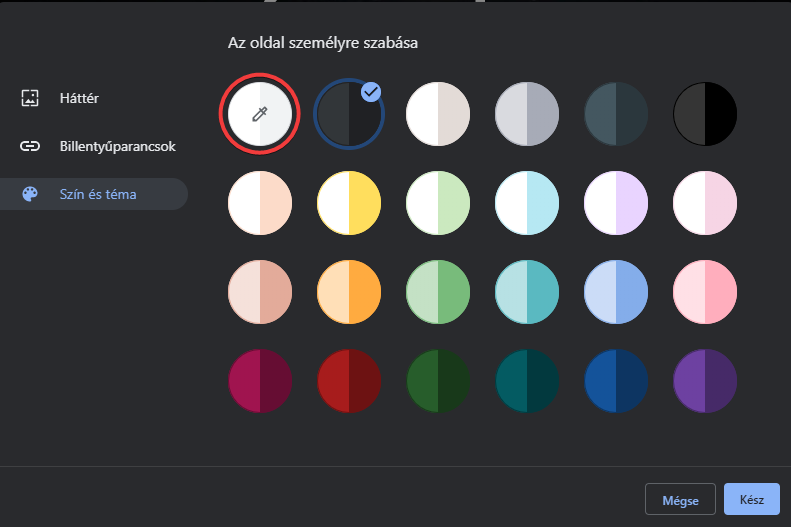
Task: Click the palette icon for Szín és téma
Action: [x=30, y=194]
